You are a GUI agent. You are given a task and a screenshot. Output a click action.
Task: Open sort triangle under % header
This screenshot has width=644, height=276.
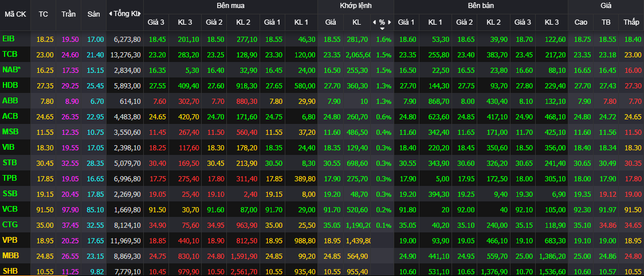point(382,28)
